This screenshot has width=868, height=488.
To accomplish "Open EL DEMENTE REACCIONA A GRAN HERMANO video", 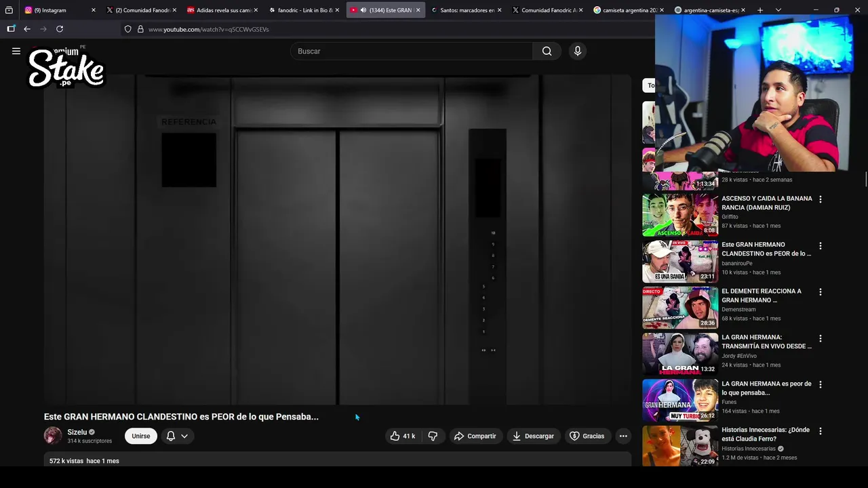I will pos(762,295).
